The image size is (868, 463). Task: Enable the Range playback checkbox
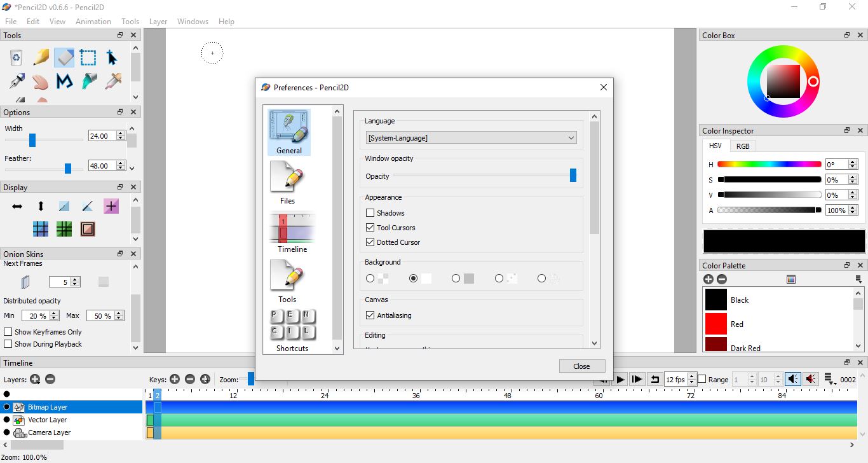(702, 380)
